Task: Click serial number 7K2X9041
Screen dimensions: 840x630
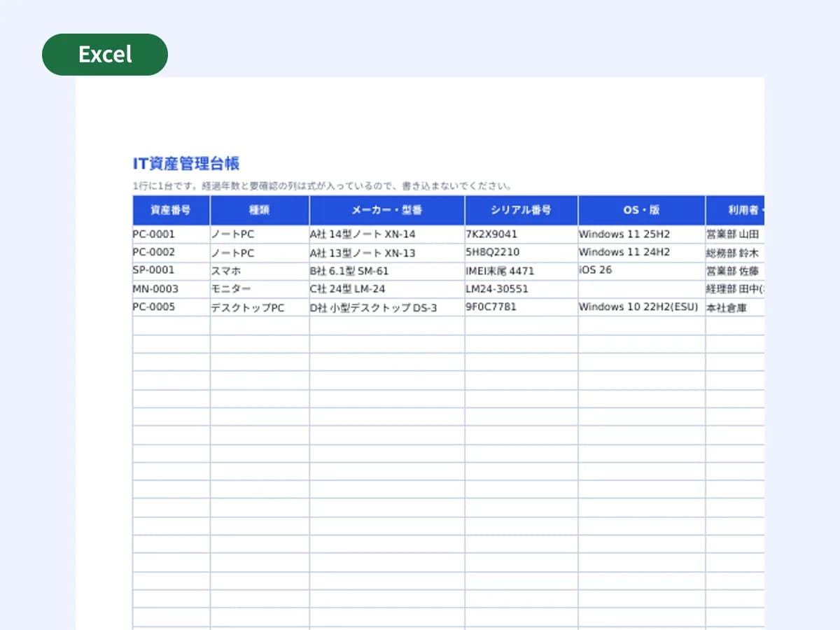Action: click(521, 234)
